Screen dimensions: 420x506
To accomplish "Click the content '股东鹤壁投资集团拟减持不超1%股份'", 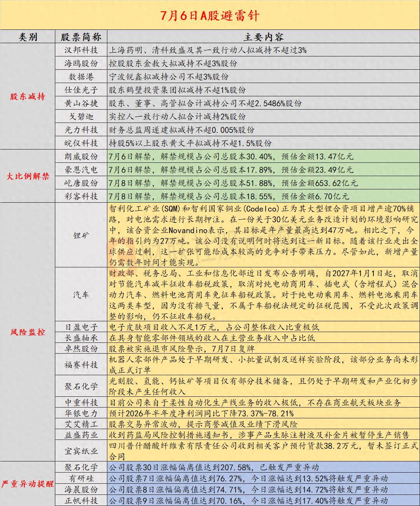I will click(177, 90).
